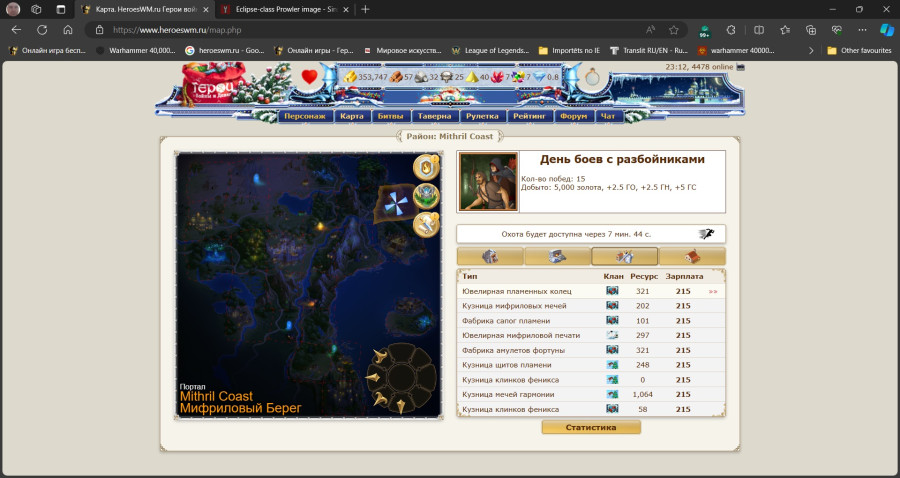Image resolution: width=900 pixels, height=478 pixels.
Task: Add this page to favourites star
Action: click(674, 30)
